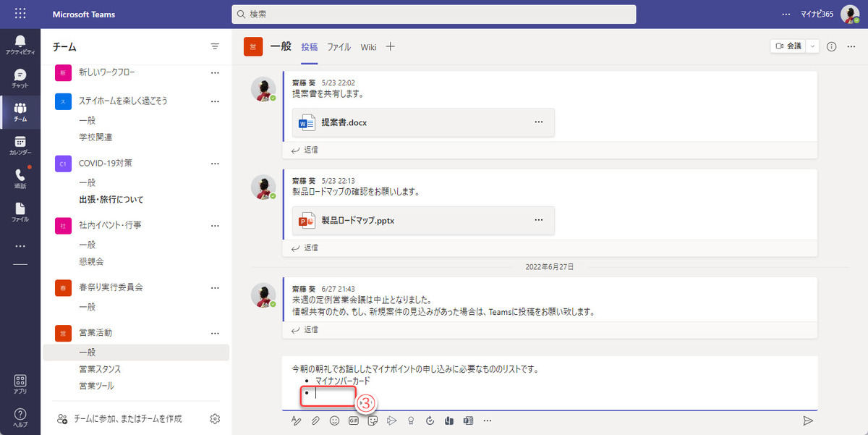868x435 pixels.
Task: Click the Format text icon in compose toolbar
Action: pyautogui.click(x=296, y=420)
